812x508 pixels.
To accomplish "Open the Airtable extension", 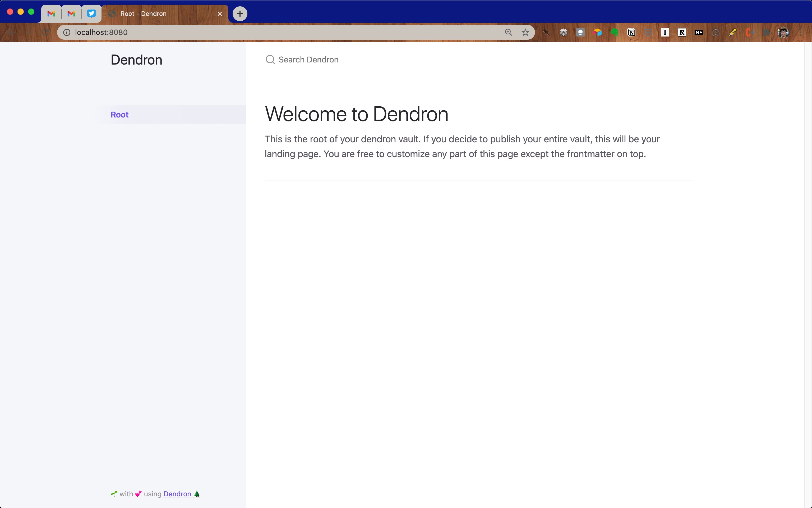I will click(597, 32).
